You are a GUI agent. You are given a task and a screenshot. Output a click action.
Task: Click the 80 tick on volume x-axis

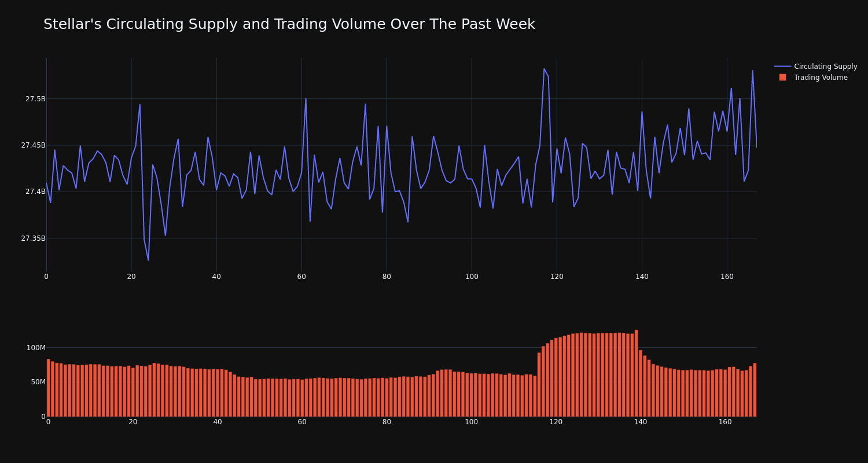(x=387, y=422)
